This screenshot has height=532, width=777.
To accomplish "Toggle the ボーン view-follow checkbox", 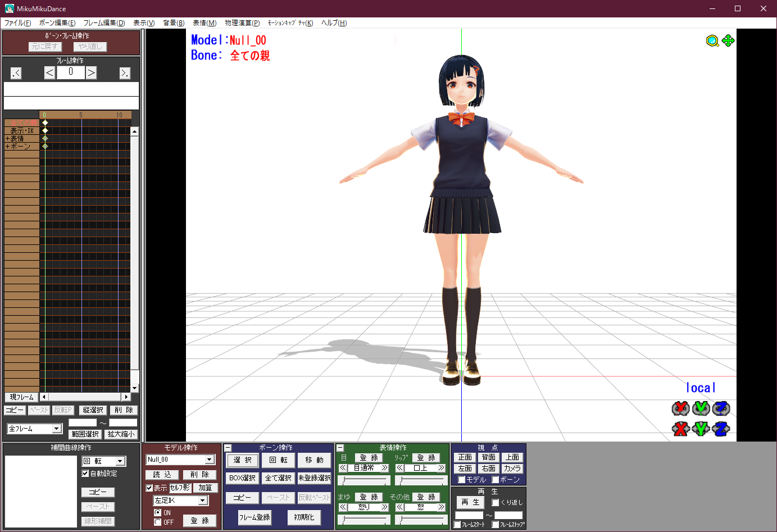I will (x=495, y=480).
